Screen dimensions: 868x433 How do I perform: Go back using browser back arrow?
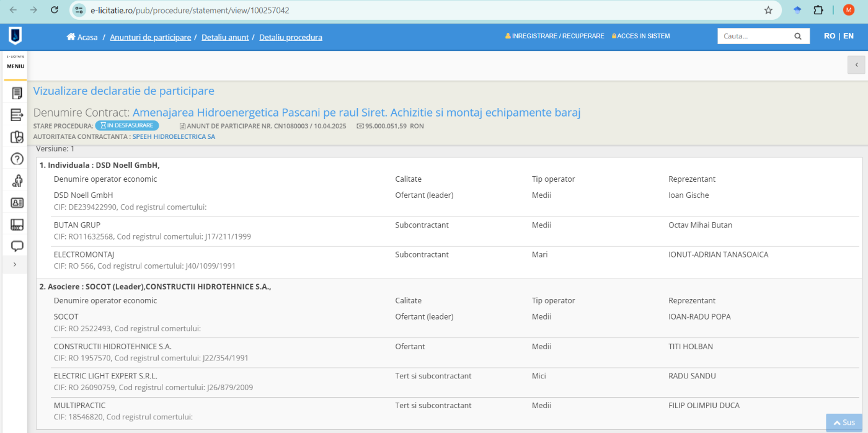[x=13, y=10]
